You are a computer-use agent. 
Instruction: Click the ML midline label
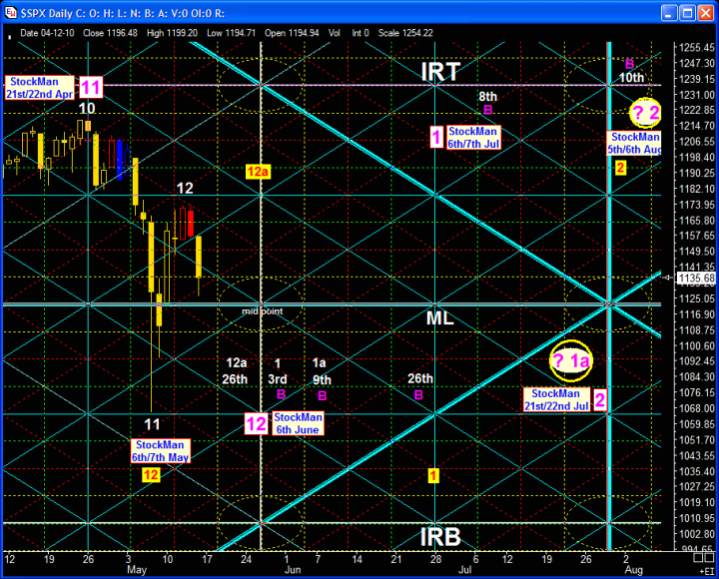[x=440, y=315]
